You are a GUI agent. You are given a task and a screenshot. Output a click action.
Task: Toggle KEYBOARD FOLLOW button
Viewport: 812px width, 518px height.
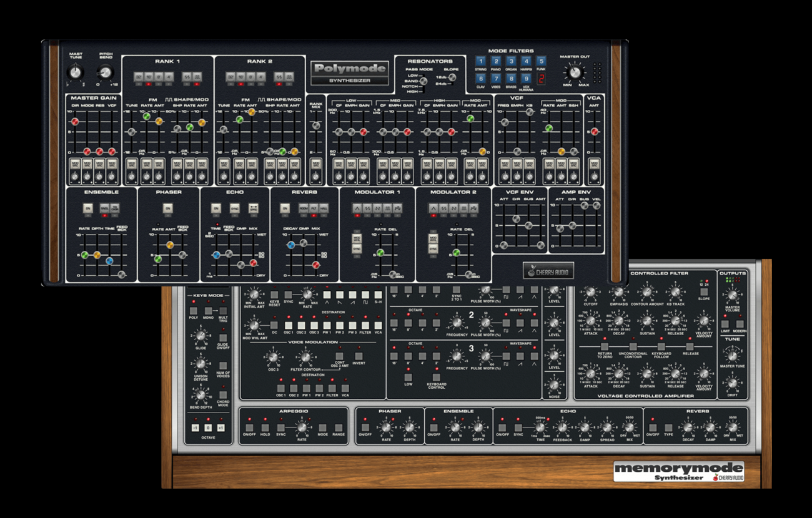661,346
